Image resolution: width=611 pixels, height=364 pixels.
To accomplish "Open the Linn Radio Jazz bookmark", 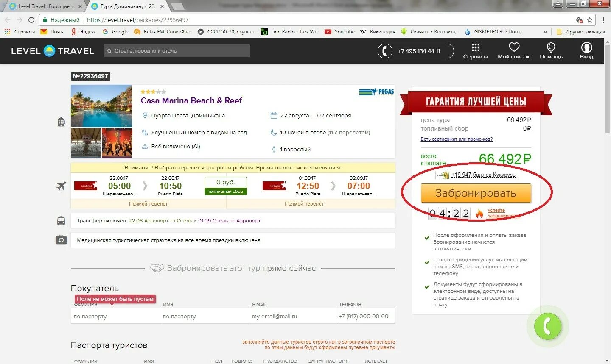I will [290, 32].
